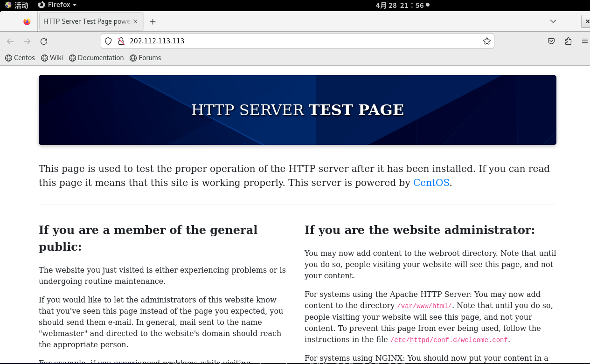
Task: Open the list all tabs chevron
Action: tap(553, 21)
